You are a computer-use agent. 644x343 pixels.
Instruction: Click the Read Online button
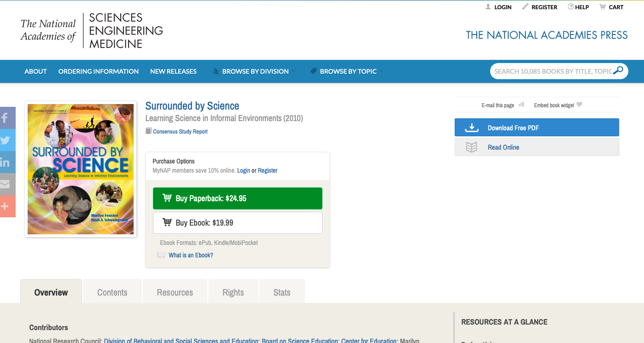[537, 147]
